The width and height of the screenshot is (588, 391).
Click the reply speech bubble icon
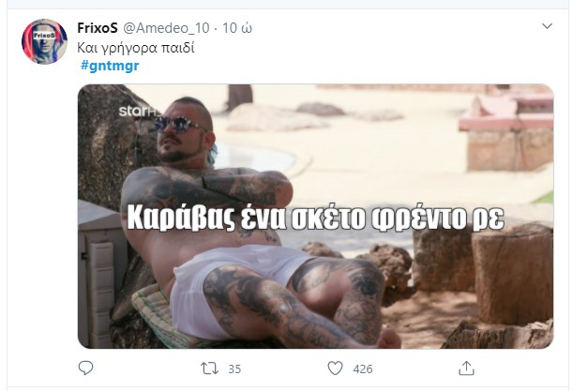[x=85, y=368]
